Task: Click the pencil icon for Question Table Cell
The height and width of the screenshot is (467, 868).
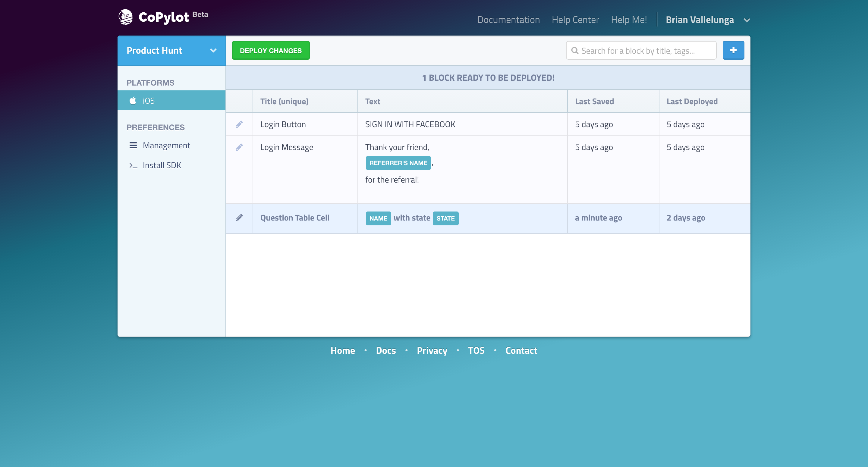Action: pos(239,218)
